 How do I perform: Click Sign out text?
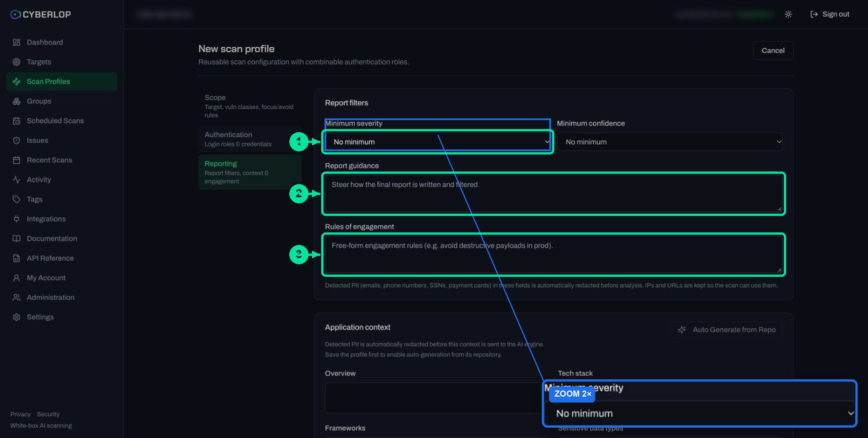pyautogui.click(x=836, y=14)
